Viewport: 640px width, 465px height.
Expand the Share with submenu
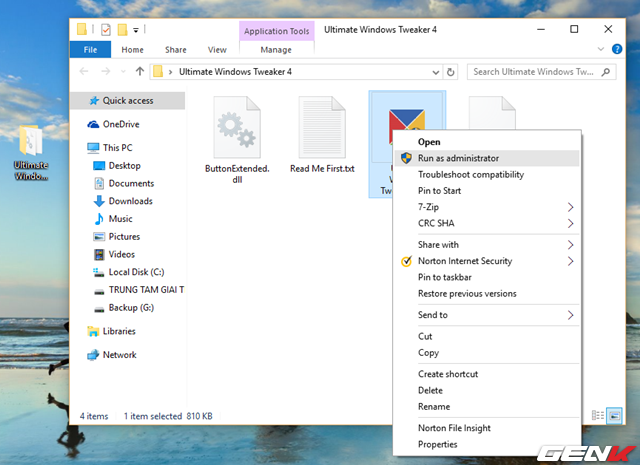click(487, 245)
